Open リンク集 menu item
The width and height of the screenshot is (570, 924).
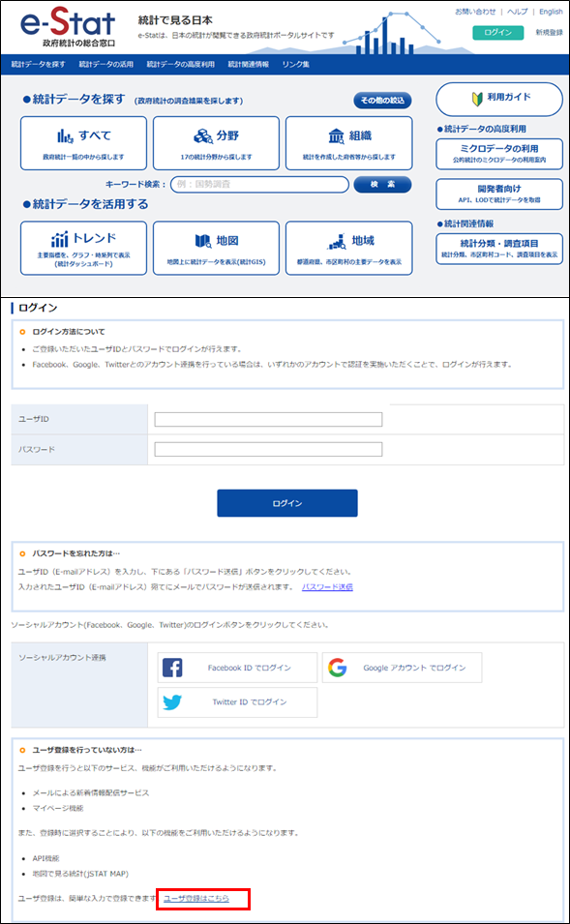click(x=295, y=64)
